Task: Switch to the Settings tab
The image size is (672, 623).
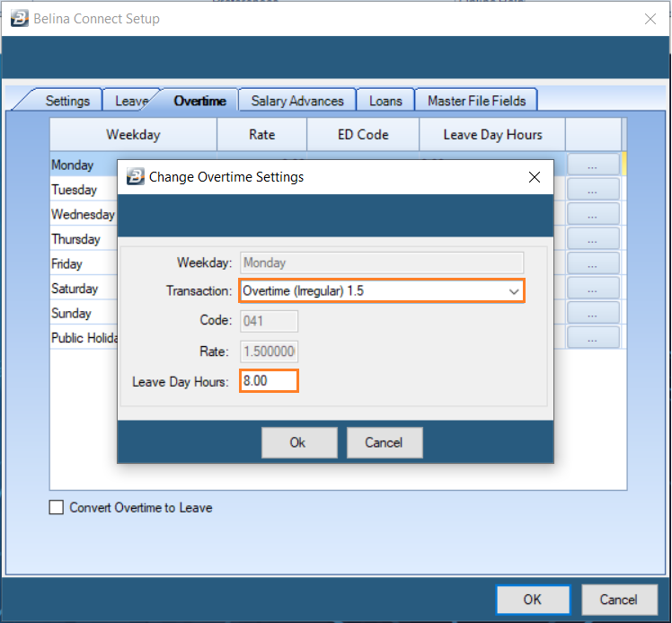Action: tap(67, 101)
